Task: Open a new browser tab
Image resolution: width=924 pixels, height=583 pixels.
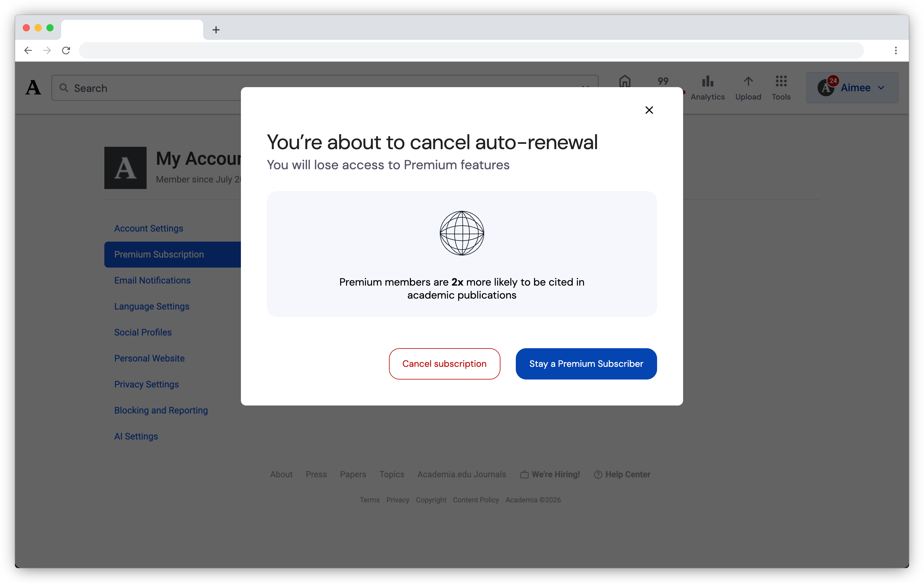Action: click(x=216, y=30)
